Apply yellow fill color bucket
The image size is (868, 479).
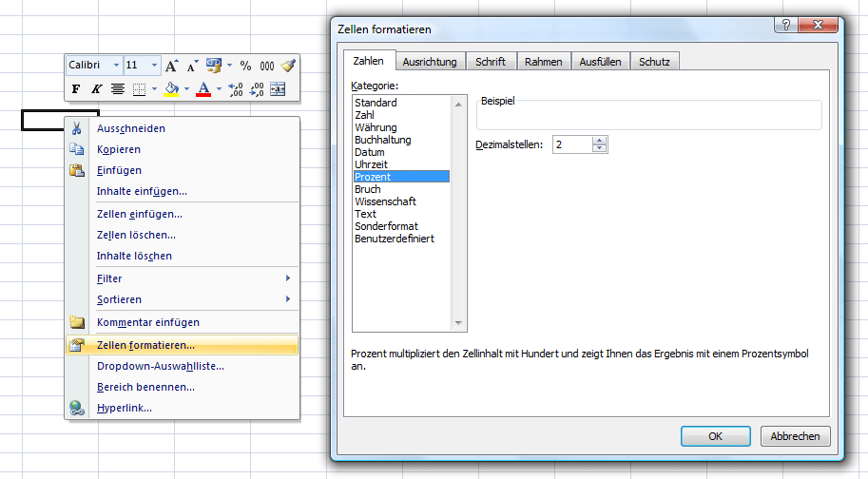click(172, 89)
